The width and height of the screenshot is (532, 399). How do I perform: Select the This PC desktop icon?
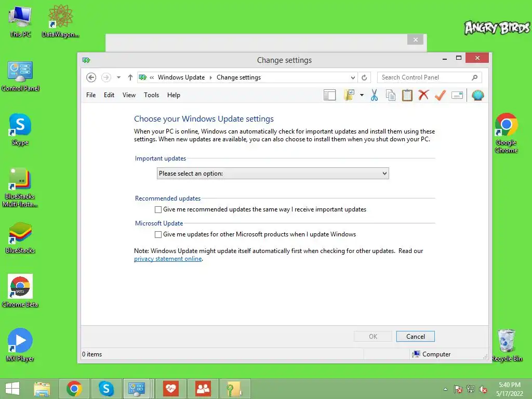[x=20, y=22]
